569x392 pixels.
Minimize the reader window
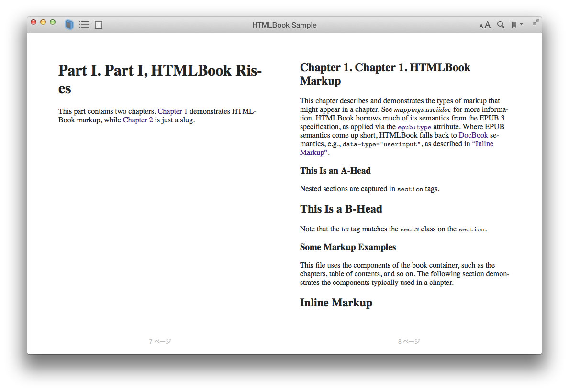43,22
